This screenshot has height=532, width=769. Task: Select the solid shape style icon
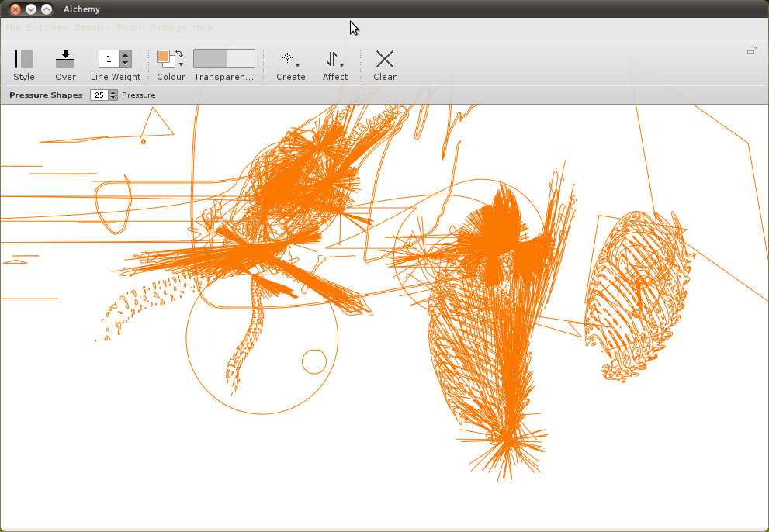coord(28,57)
